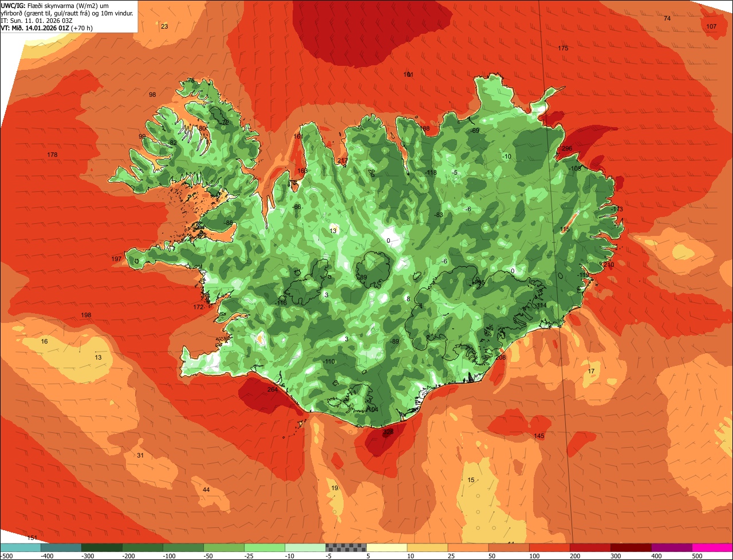Click the map value '74' near the top right
Viewport: 733px width, 560px height.
(667, 19)
